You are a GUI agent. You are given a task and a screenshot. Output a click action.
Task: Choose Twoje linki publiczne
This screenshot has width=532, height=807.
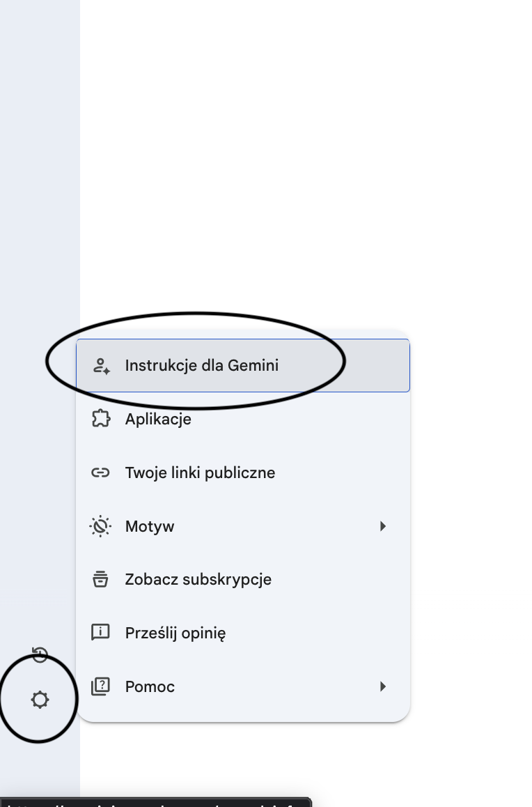point(200,472)
